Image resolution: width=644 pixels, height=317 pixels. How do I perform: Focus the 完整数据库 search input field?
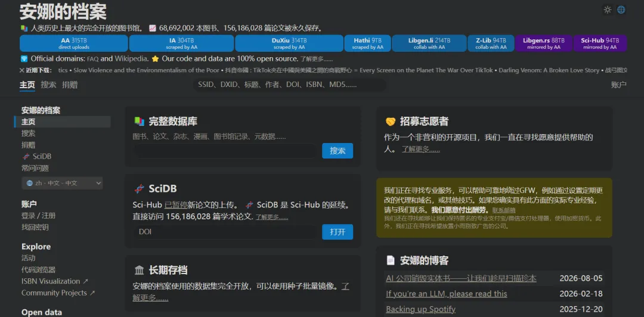coord(225,151)
